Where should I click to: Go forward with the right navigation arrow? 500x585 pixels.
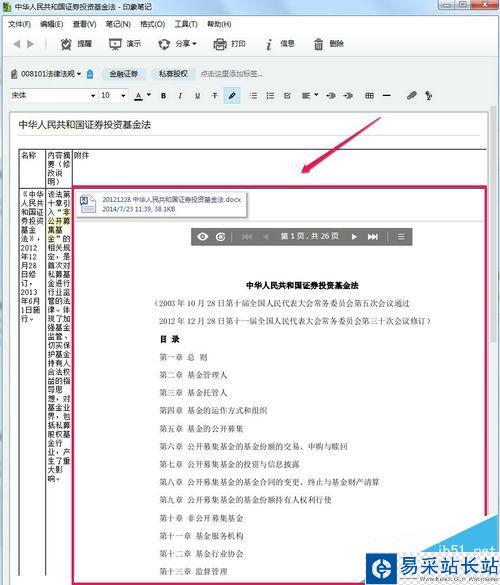point(31,44)
